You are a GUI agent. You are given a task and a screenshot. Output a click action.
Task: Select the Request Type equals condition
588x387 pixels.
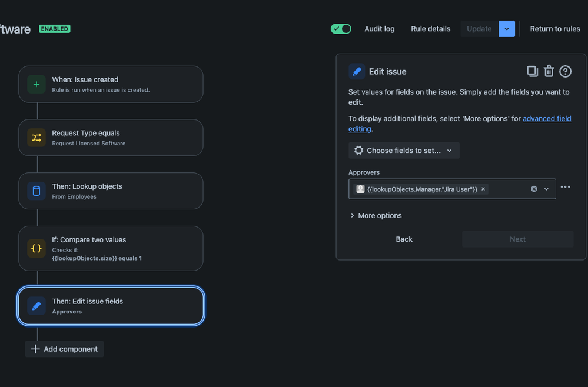[x=111, y=138]
